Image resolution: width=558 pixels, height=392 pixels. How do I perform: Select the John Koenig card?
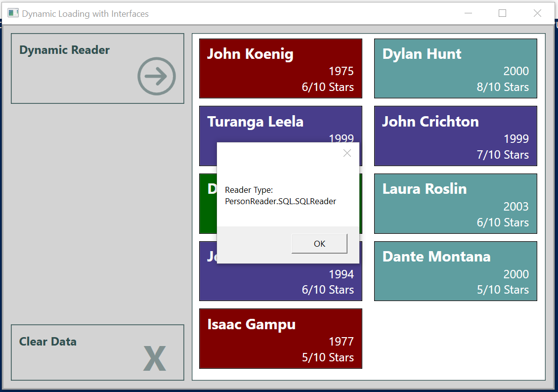[x=280, y=68]
